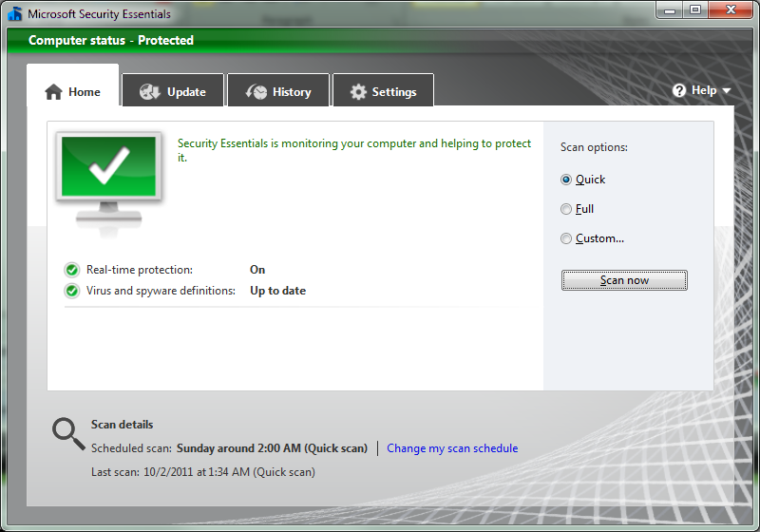Click the globe icon on Update tab
Image resolution: width=760 pixels, height=532 pixels.
point(150,91)
